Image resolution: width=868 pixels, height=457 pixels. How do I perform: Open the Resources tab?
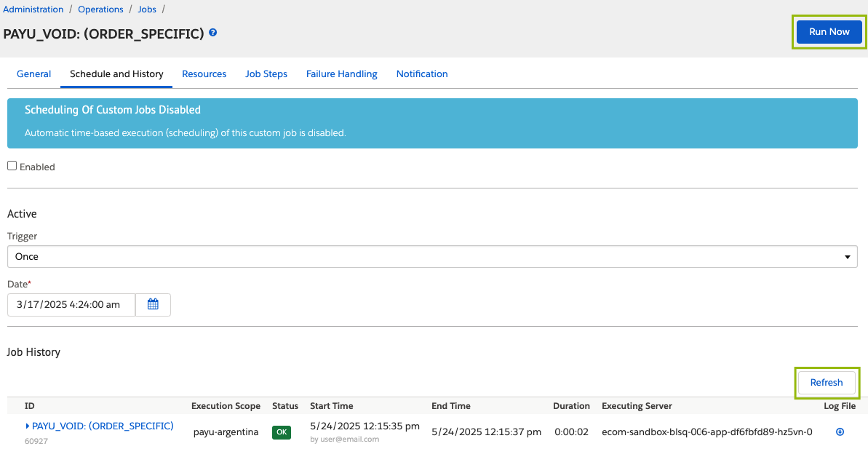pyautogui.click(x=204, y=73)
